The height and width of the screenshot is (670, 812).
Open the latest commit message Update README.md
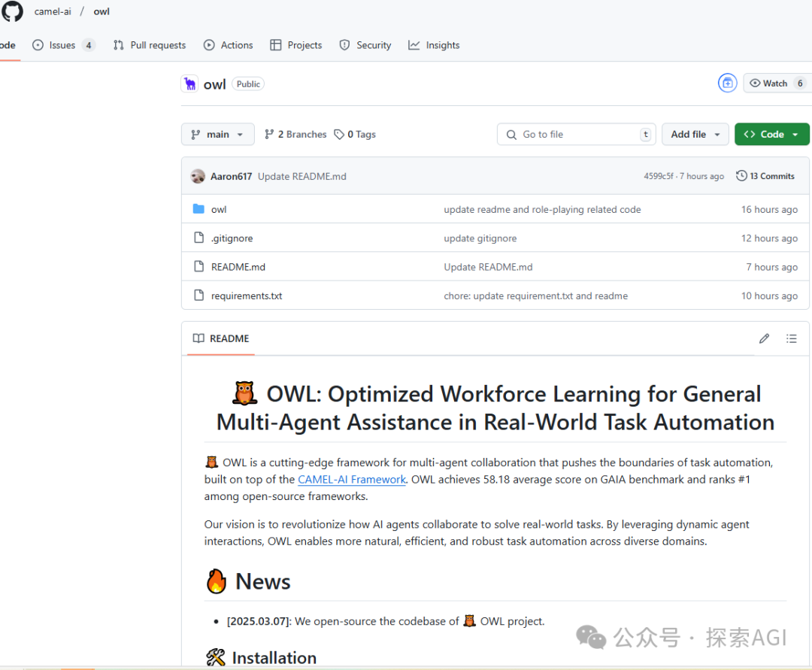(302, 176)
